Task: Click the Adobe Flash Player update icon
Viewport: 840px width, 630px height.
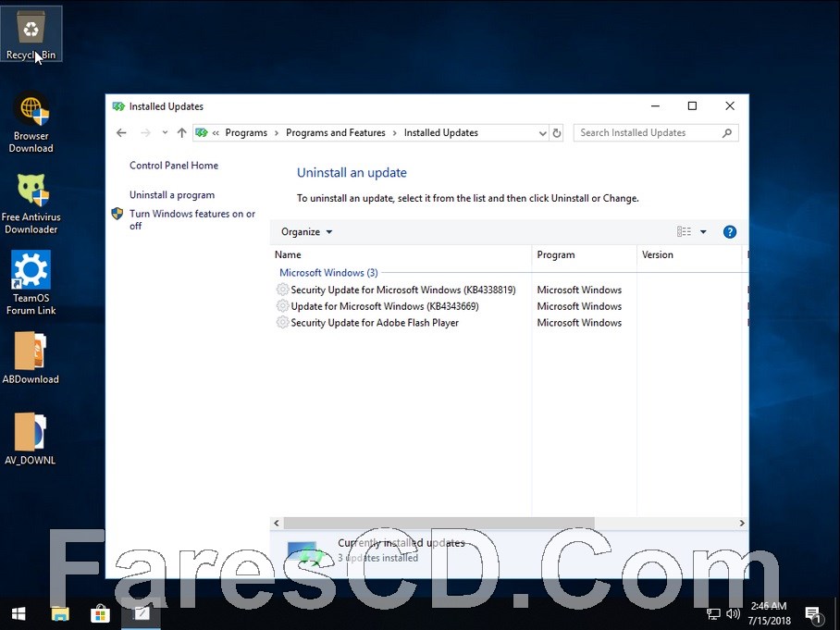Action: tap(282, 323)
